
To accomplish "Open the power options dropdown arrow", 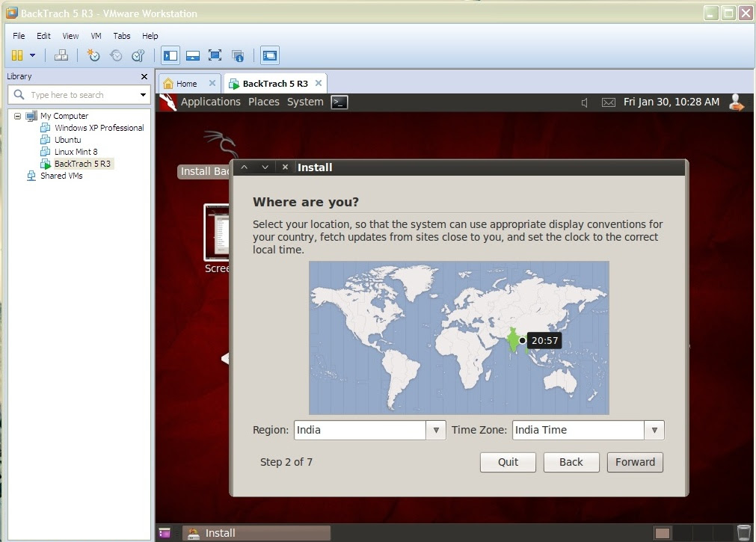I will (32, 55).
